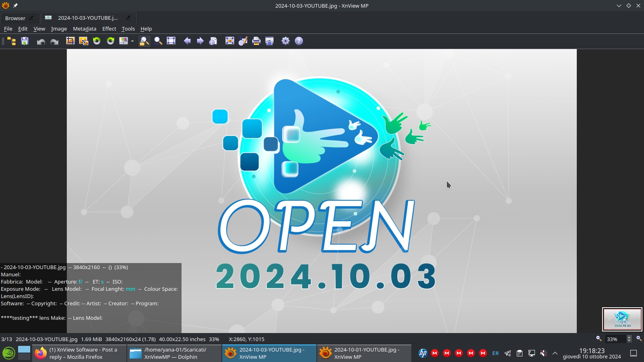
Task: Click the Crop tool icon
Action: point(70,41)
